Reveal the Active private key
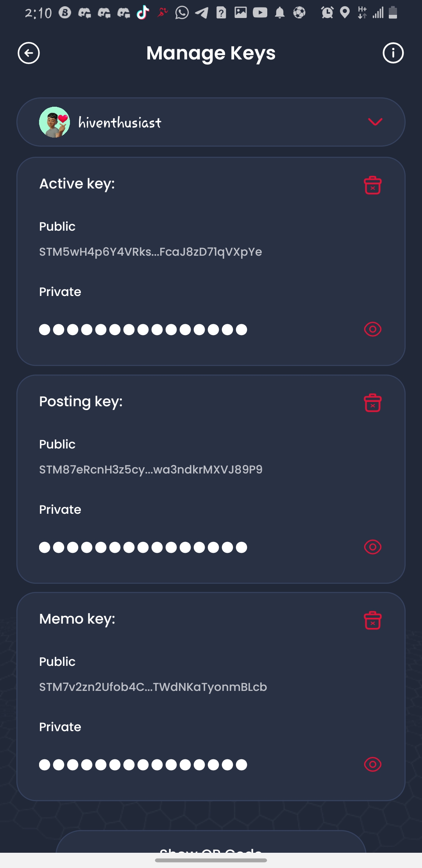This screenshot has width=422, height=868. click(x=372, y=329)
